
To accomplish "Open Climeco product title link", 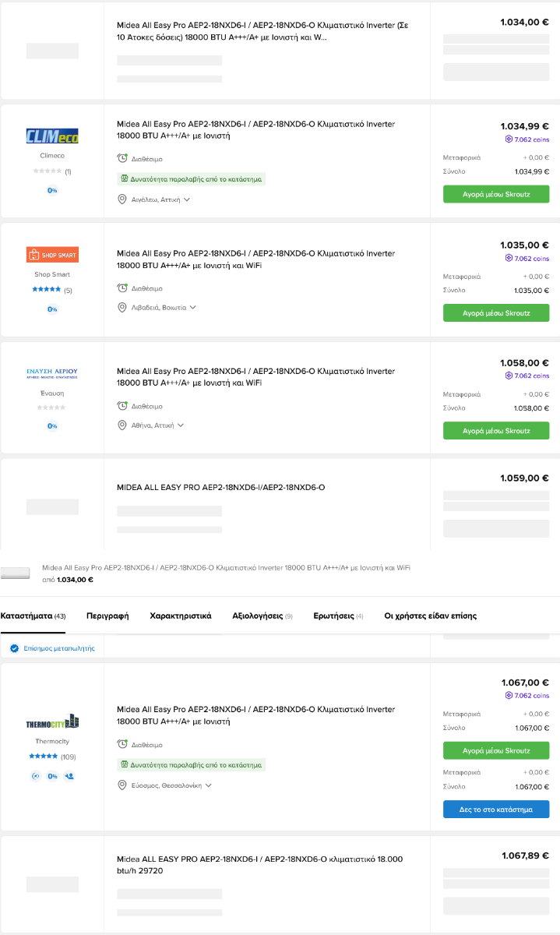I will 255,129.
